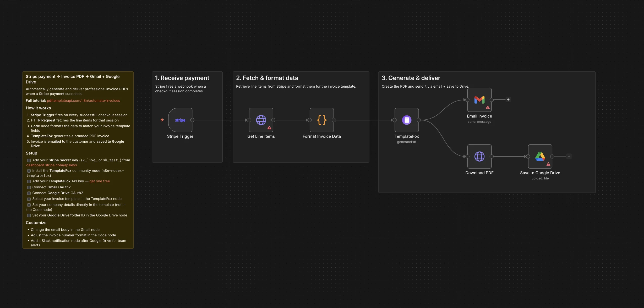Click the Setup heading in the note

[31, 153]
